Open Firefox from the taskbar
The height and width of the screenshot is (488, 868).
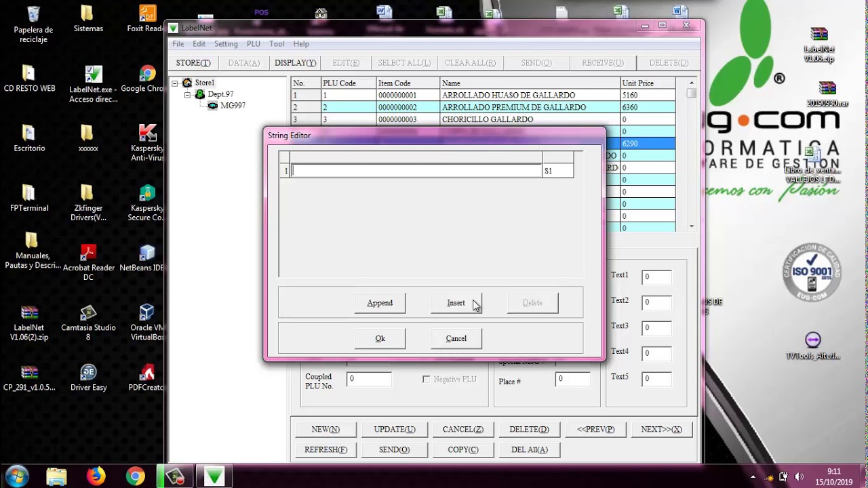(x=96, y=476)
